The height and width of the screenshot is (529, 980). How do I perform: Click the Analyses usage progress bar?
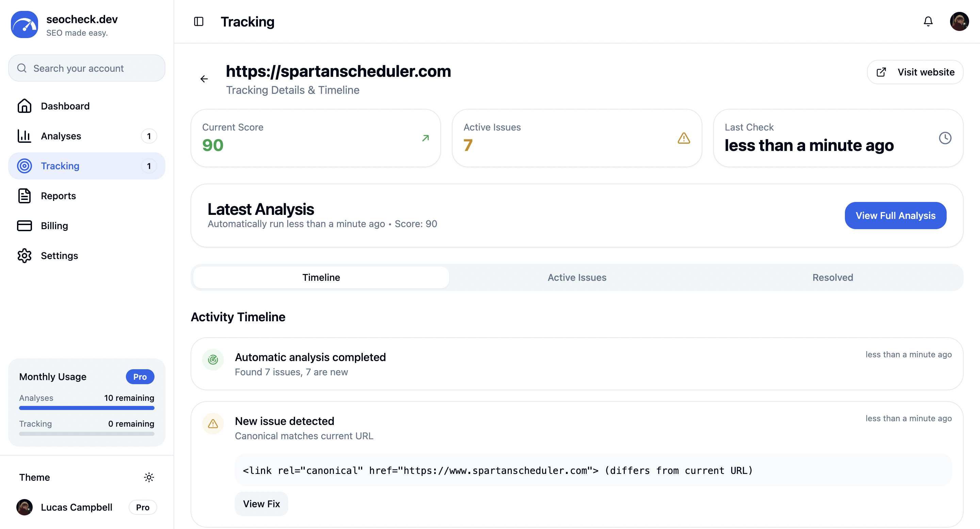(x=87, y=408)
